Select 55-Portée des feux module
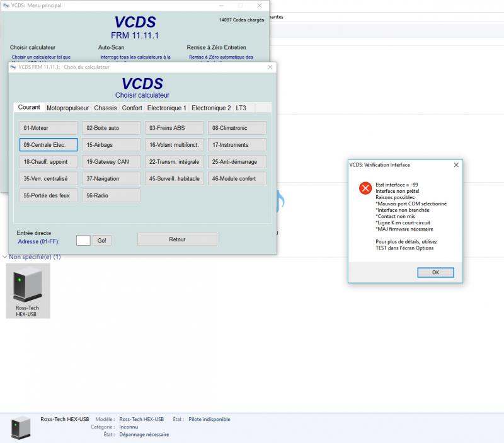Screen dimensions: 504x443 pyautogui.click(x=49, y=195)
